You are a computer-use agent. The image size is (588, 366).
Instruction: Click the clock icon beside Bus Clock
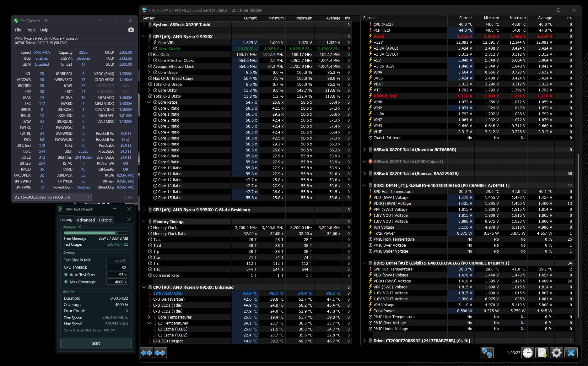coord(150,54)
